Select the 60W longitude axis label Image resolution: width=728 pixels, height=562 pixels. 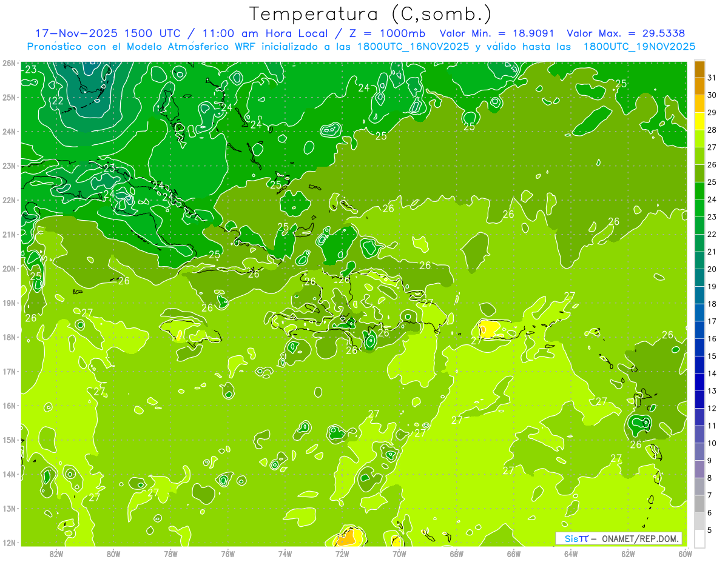tap(685, 554)
